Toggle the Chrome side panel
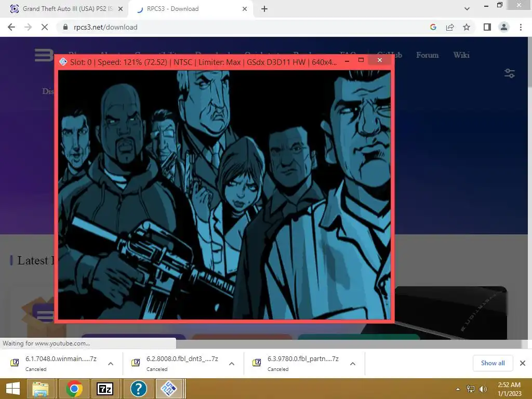The width and height of the screenshot is (532, 399). click(487, 27)
